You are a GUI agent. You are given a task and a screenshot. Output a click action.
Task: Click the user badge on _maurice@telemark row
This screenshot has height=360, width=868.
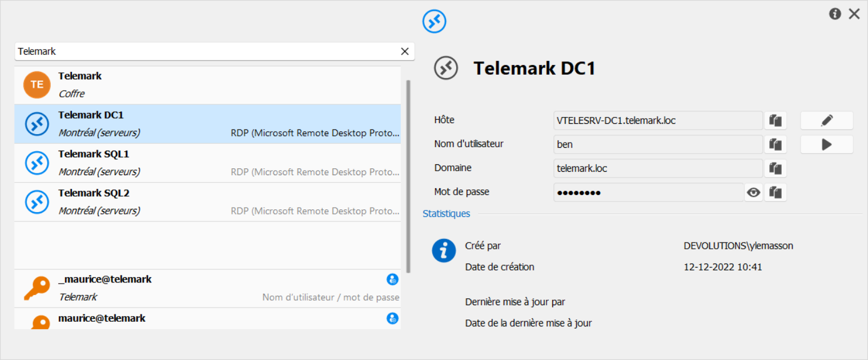392,280
